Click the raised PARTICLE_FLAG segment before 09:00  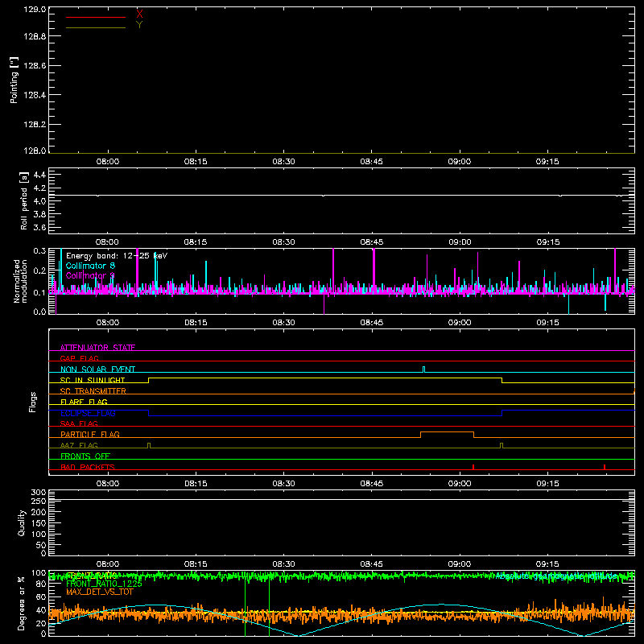447,432
